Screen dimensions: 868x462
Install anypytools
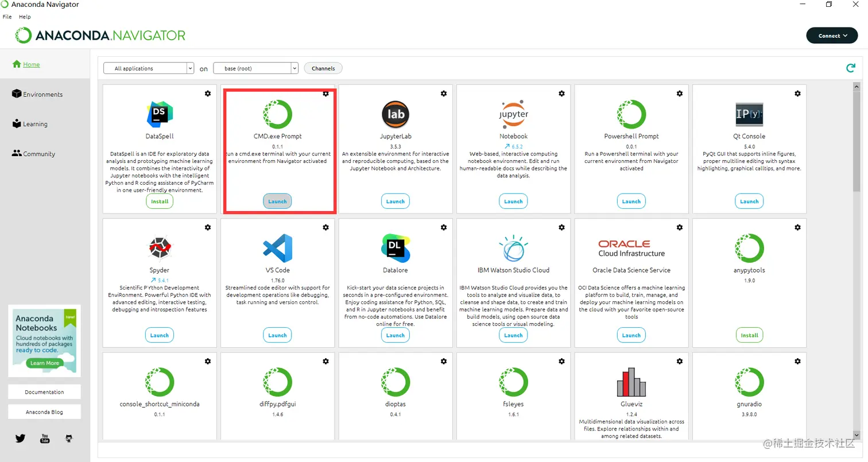(x=749, y=335)
